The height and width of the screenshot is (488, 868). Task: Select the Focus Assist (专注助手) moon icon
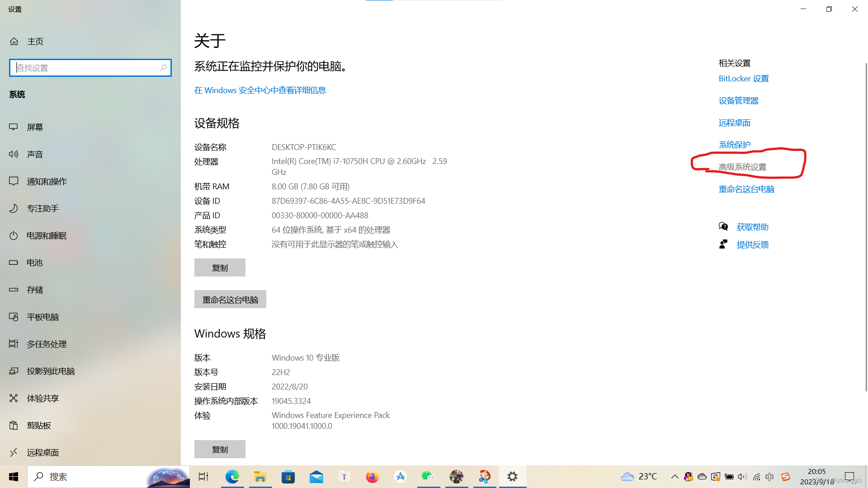coord(14,208)
